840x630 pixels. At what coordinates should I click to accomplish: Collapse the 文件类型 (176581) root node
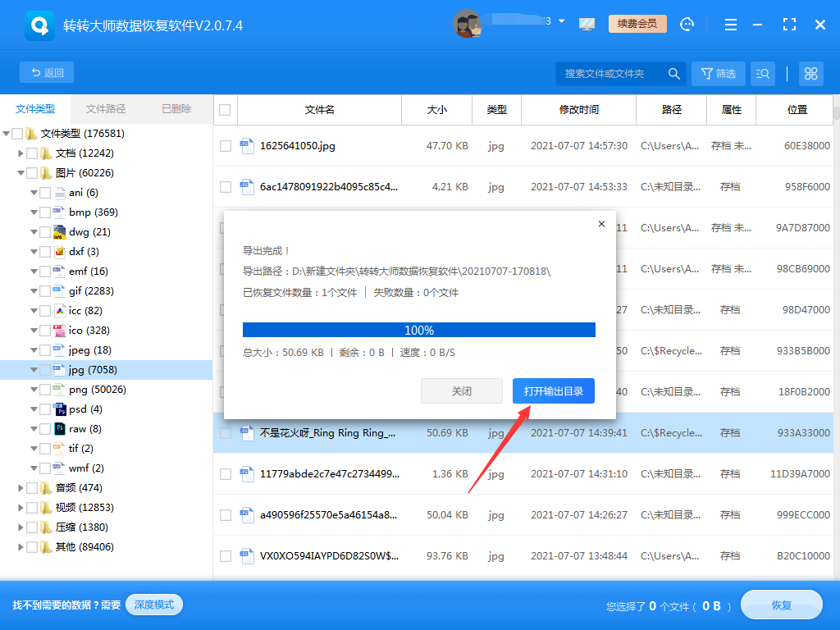(7, 134)
